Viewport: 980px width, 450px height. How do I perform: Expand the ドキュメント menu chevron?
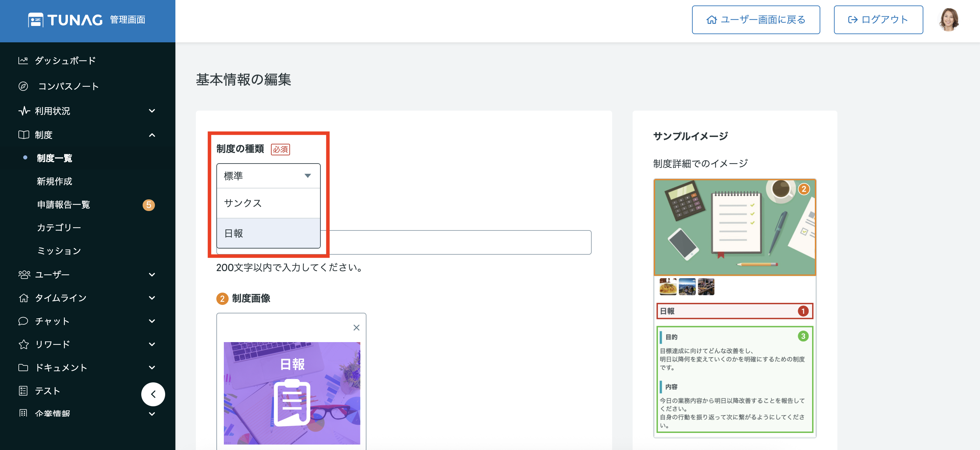point(152,368)
